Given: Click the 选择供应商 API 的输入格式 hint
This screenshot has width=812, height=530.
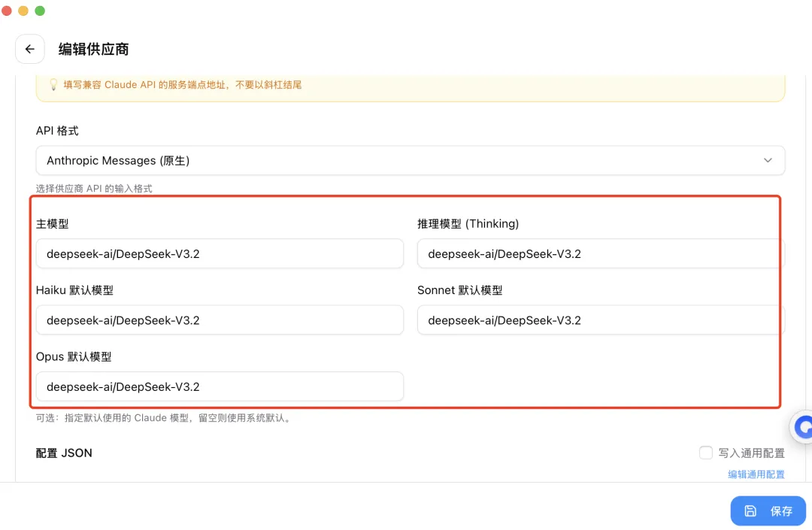Looking at the screenshot, I should click(x=94, y=189).
